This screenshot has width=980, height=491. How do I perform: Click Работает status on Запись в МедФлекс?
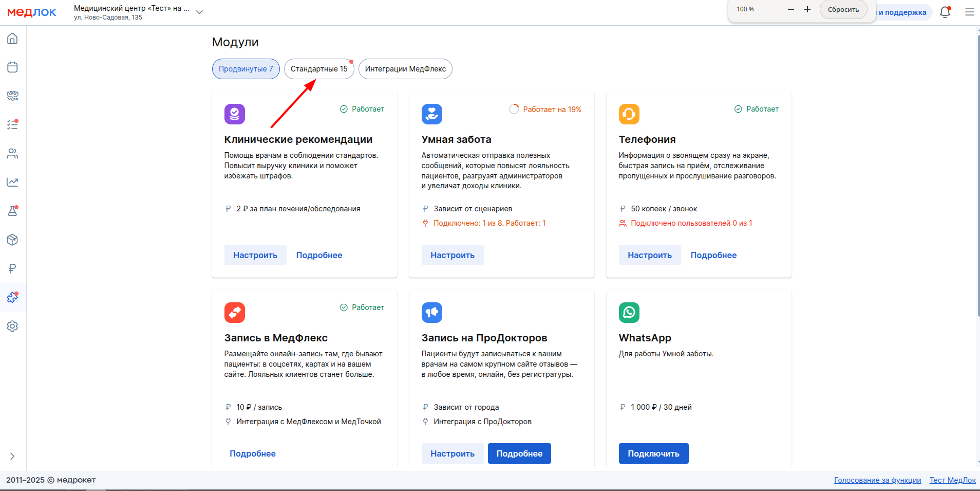click(362, 307)
